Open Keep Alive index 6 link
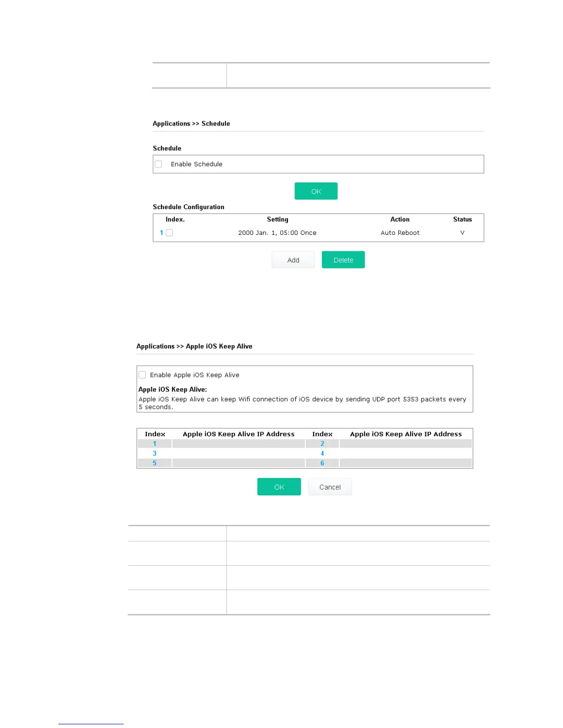Viewport: 563px width, 728px height. (x=322, y=463)
